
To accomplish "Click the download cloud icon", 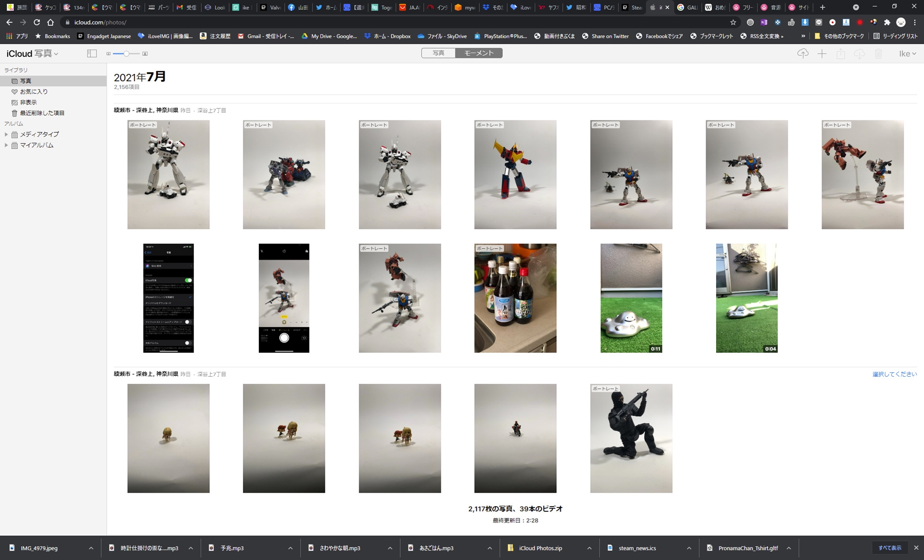I will (x=860, y=53).
